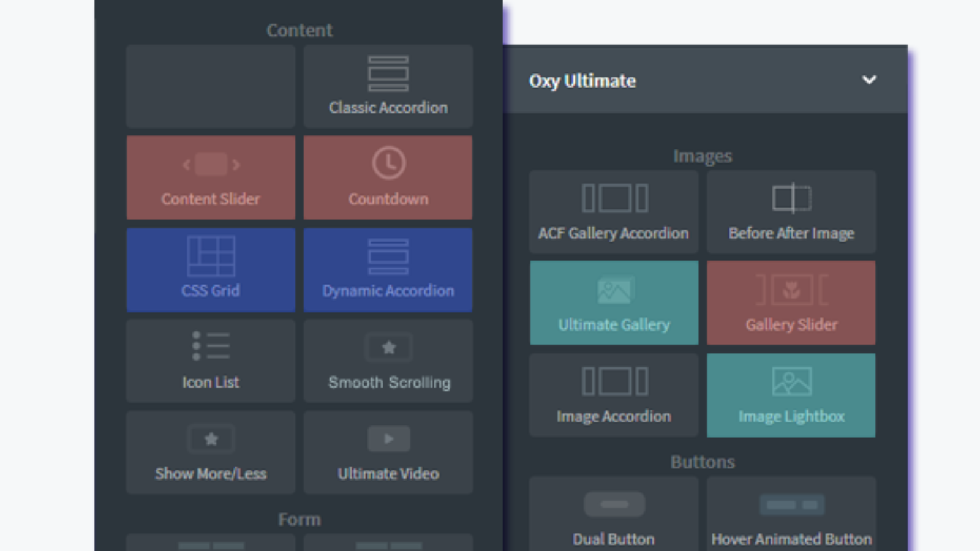Add the Before After Image element

pos(791,212)
